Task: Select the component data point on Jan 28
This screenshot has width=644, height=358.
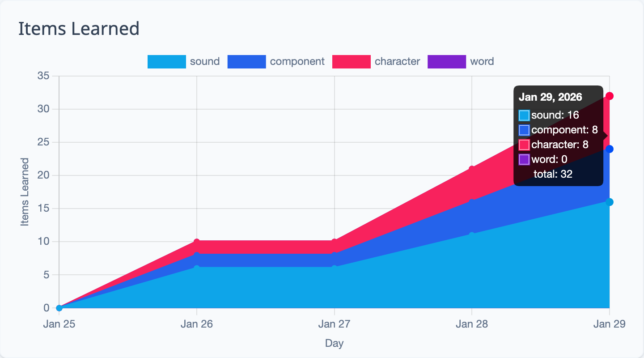Action: [x=472, y=202]
